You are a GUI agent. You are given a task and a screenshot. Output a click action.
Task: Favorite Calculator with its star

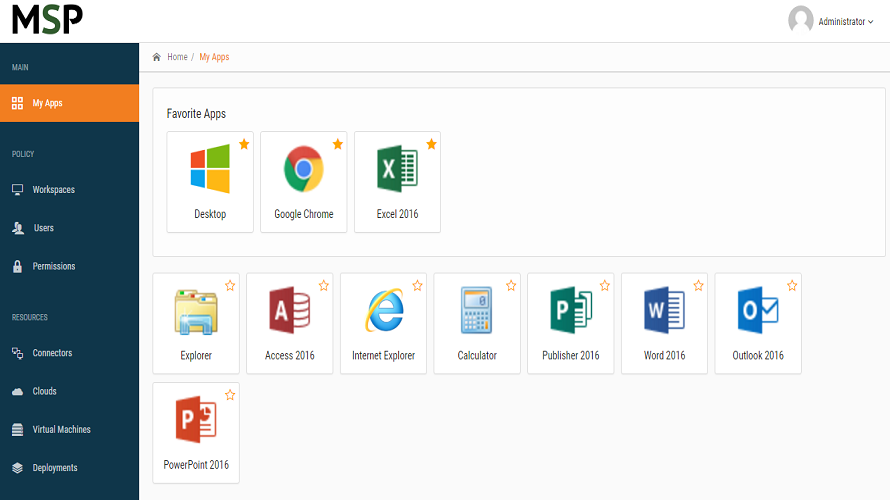point(511,285)
